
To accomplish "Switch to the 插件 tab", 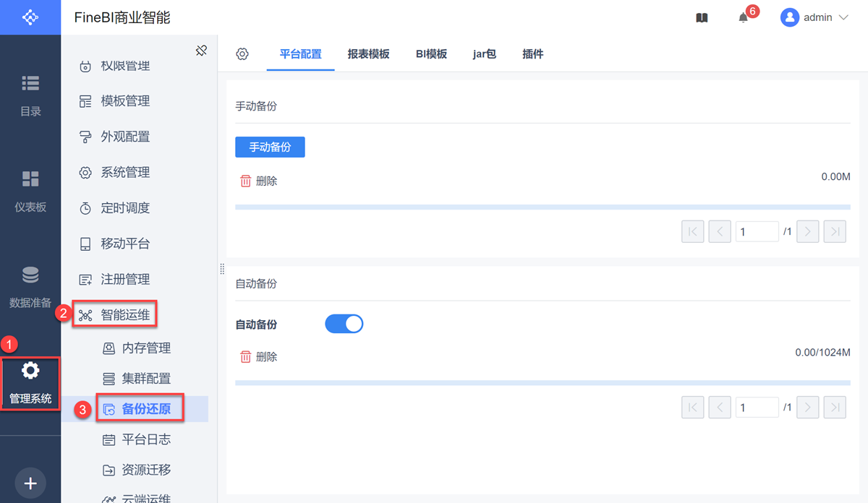I will pos(532,54).
